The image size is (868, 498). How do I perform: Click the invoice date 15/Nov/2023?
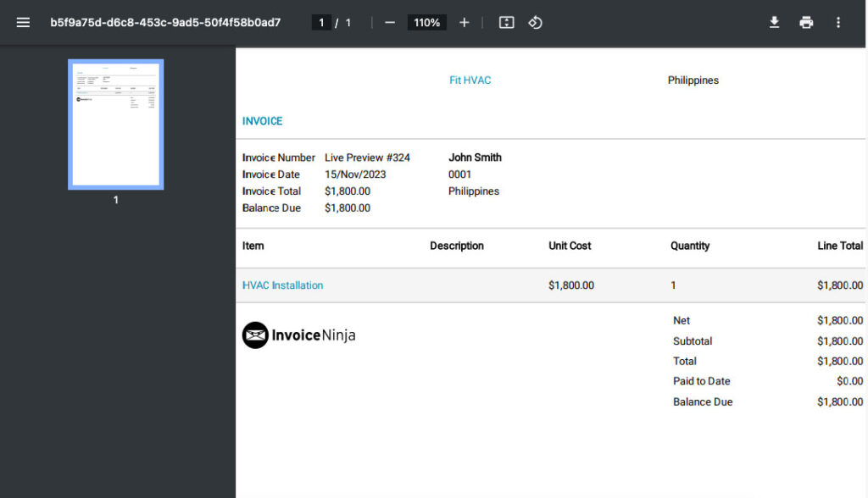point(353,174)
